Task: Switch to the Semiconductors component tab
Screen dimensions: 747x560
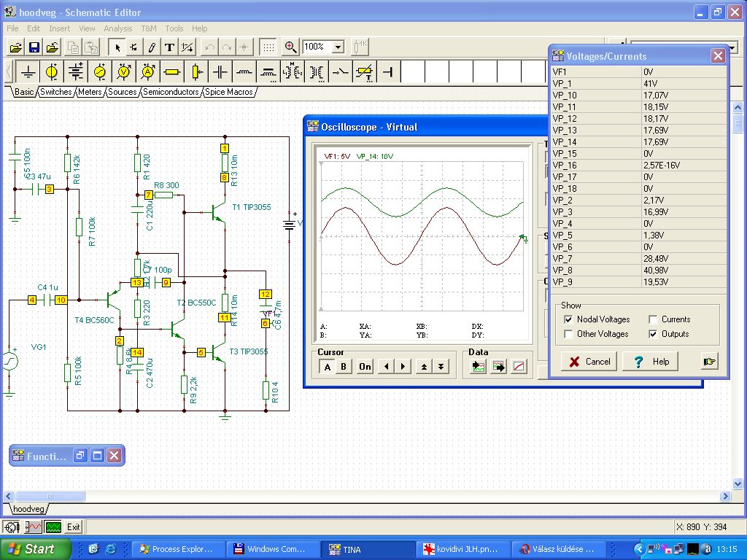Action: (171, 92)
